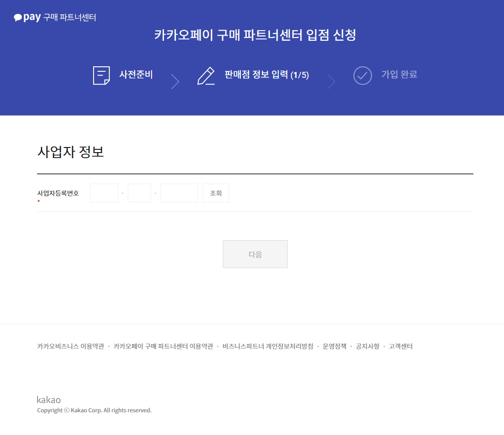Select the 판매점 정보 입력 (1/5) step label
This screenshot has height=435, width=504.
[x=266, y=75]
